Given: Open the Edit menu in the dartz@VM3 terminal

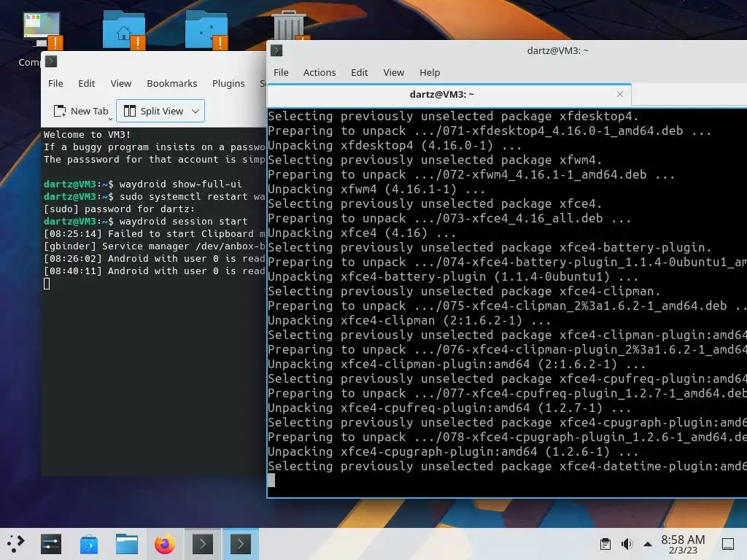Looking at the screenshot, I should 359,72.
